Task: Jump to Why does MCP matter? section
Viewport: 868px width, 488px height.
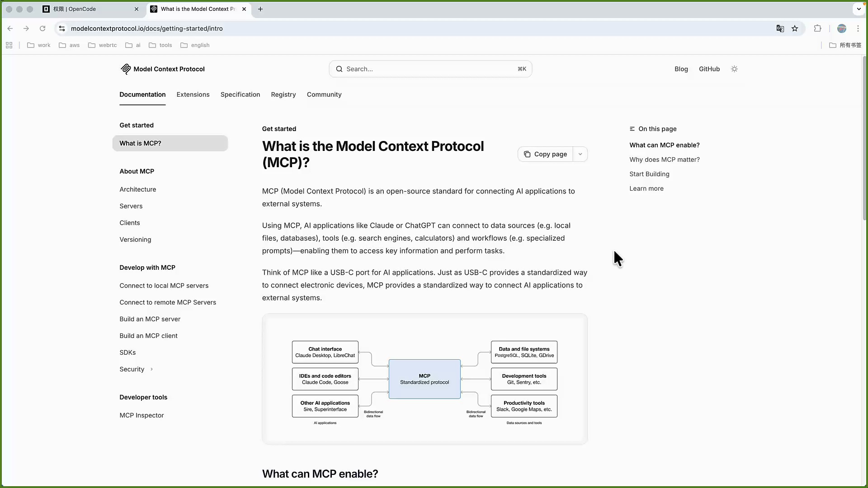Action: coord(665,160)
